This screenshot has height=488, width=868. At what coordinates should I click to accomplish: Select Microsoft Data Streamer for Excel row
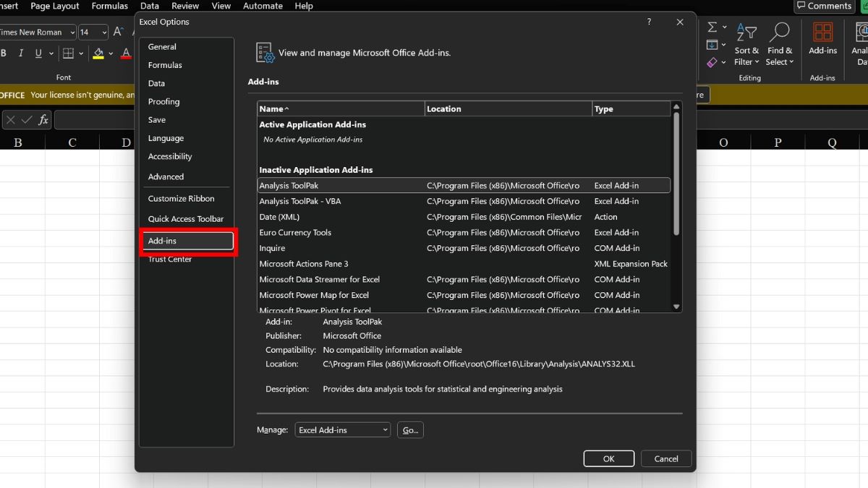click(464, 280)
